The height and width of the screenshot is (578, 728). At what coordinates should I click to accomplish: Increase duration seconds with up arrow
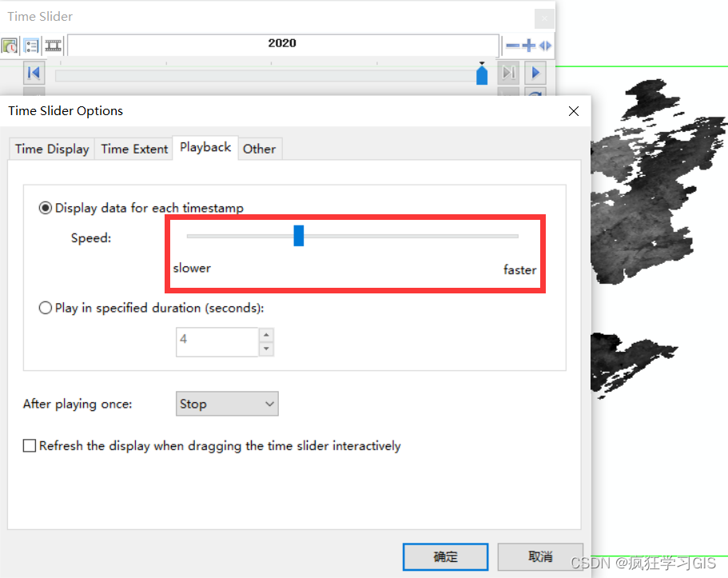[266, 335]
